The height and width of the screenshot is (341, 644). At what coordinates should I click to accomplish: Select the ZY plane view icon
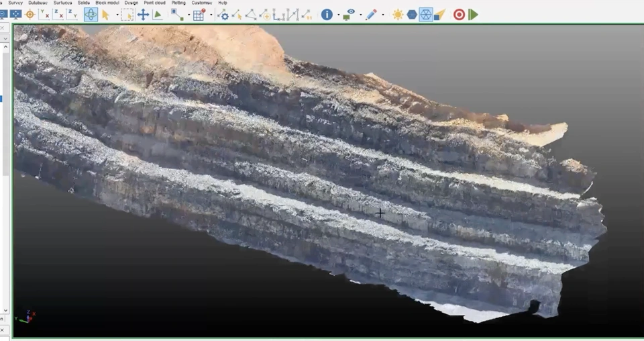pos(71,15)
